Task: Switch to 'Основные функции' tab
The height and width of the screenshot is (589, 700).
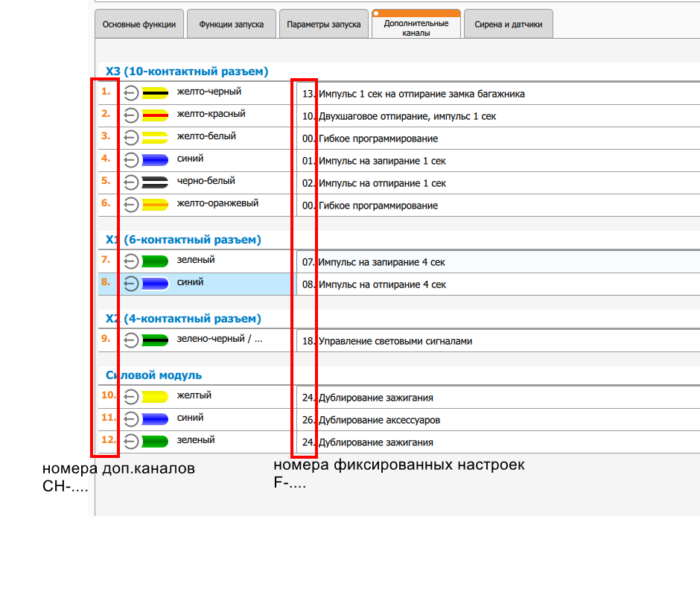Action: (139, 24)
